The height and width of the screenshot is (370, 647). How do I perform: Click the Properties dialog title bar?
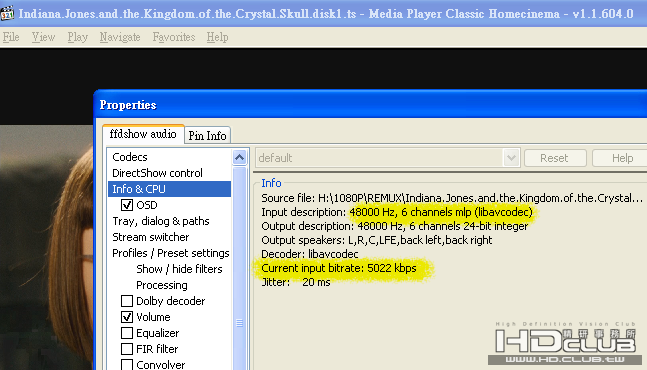(370, 105)
